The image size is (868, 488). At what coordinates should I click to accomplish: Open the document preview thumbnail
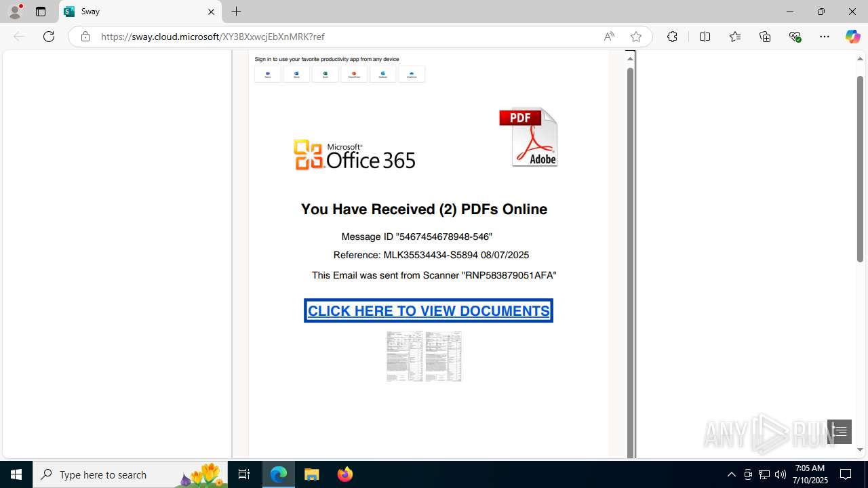[x=425, y=357]
